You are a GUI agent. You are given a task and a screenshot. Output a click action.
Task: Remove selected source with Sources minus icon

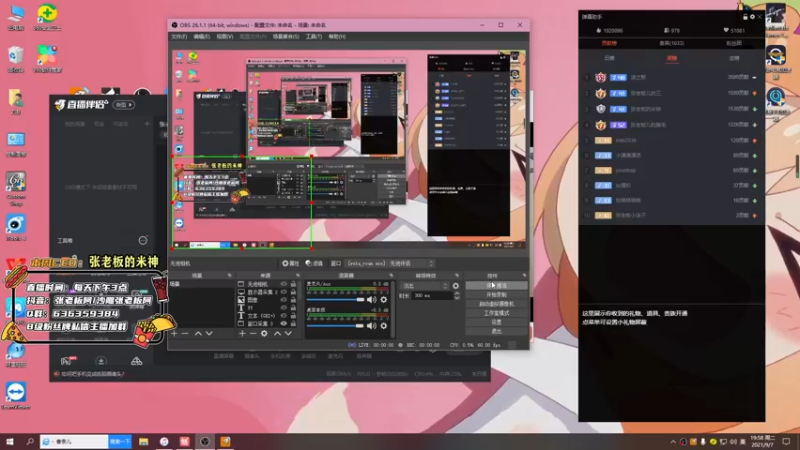click(x=253, y=334)
